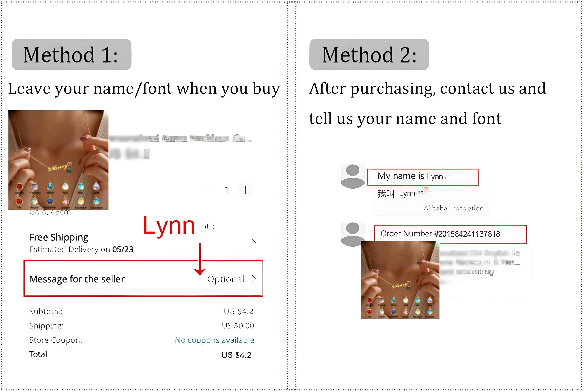This screenshot has width=584, height=392.
Task: Open the necklace product thumbnail in Method 1
Action: point(58,160)
